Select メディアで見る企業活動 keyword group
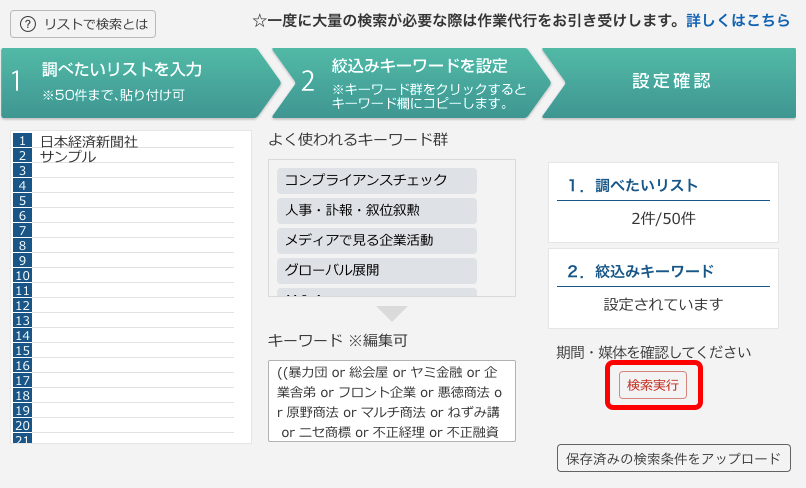The width and height of the screenshot is (806, 488). [x=376, y=240]
